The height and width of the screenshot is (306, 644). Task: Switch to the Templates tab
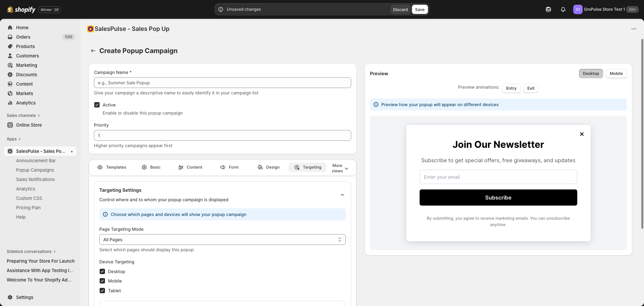pos(112,167)
